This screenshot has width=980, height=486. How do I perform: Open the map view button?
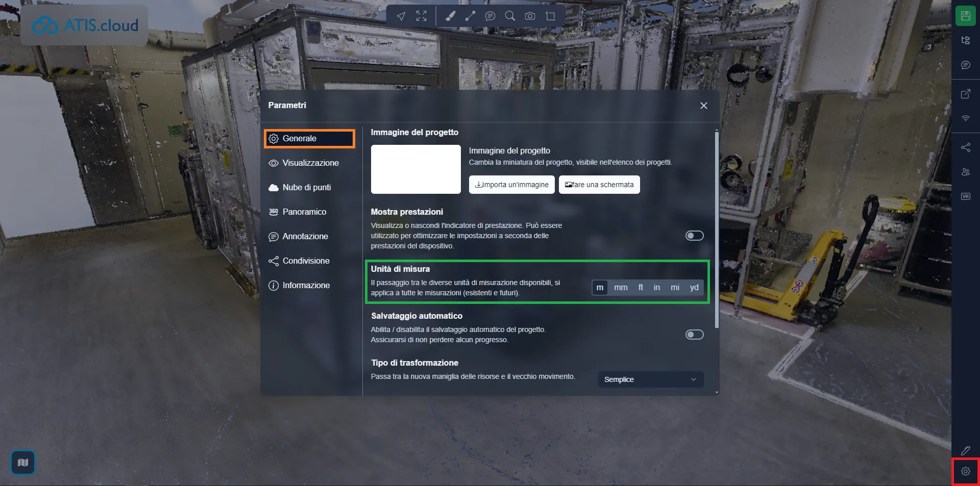pyautogui.click(x=23, y=463)
